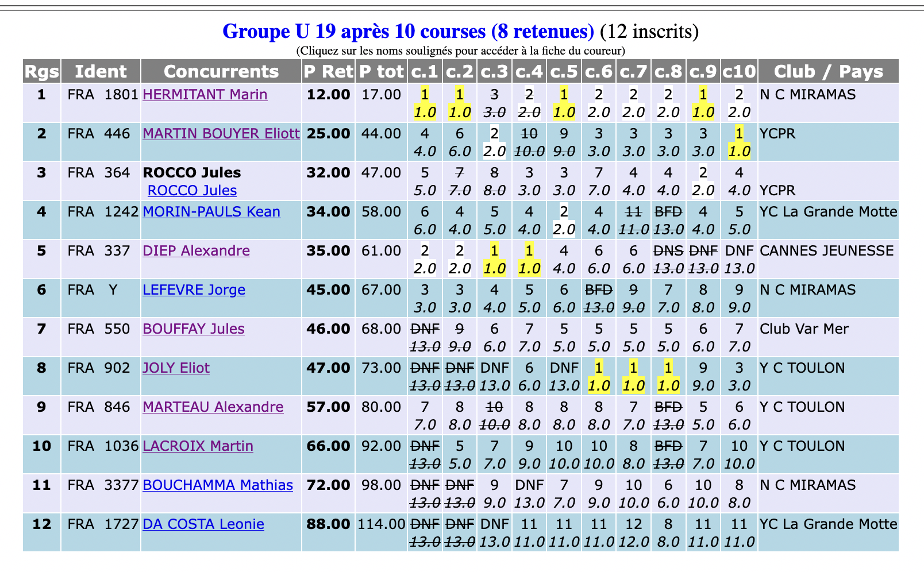Click the Club / Pays column header
The width and height of the screenshot is (924, 572).
tap(828, 71)
